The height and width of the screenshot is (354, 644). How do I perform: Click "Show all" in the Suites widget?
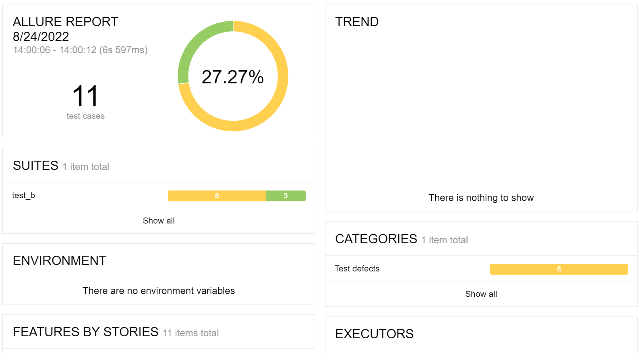coord(158,220)
